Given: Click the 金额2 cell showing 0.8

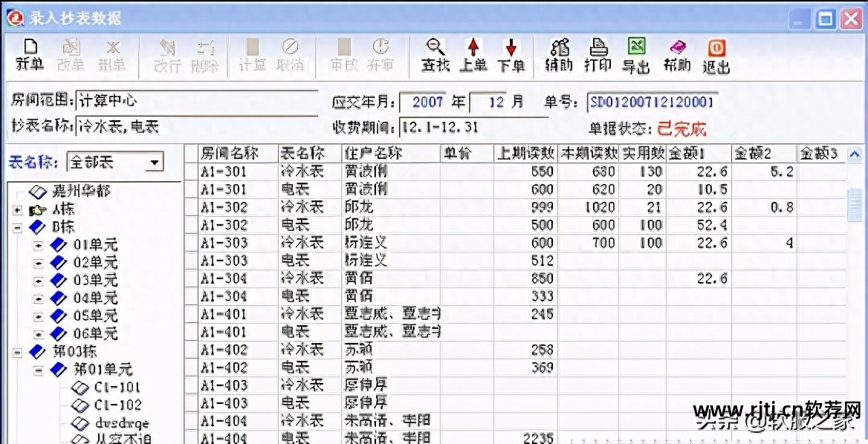Looking at the screenshot, I should [764, 207].
